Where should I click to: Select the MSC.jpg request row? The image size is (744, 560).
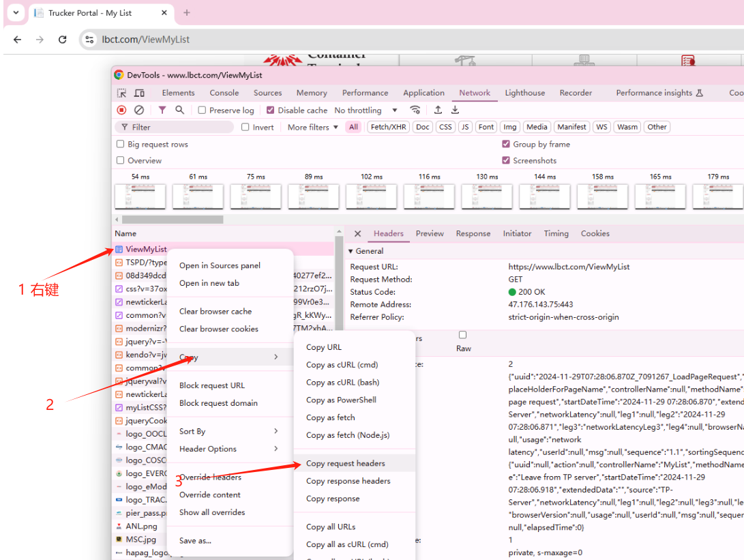140,539
